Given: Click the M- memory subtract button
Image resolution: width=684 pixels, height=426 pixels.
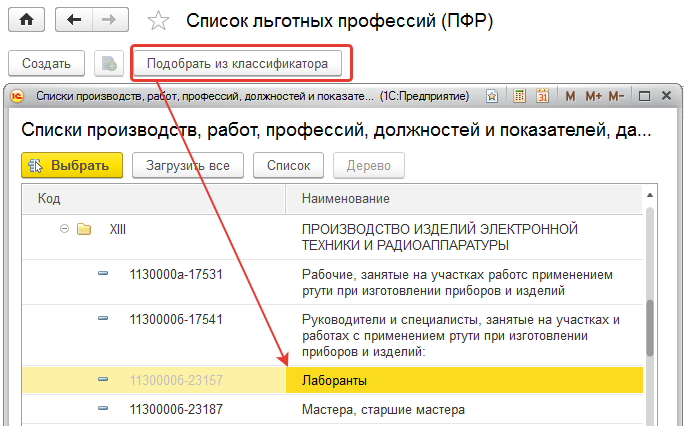Looking at the screenshot, I should (616, 96).
